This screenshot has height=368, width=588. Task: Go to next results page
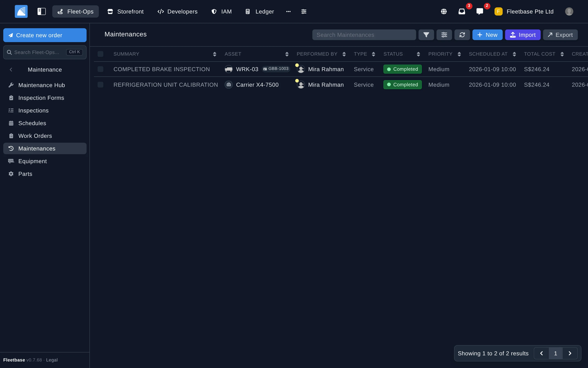570,353
